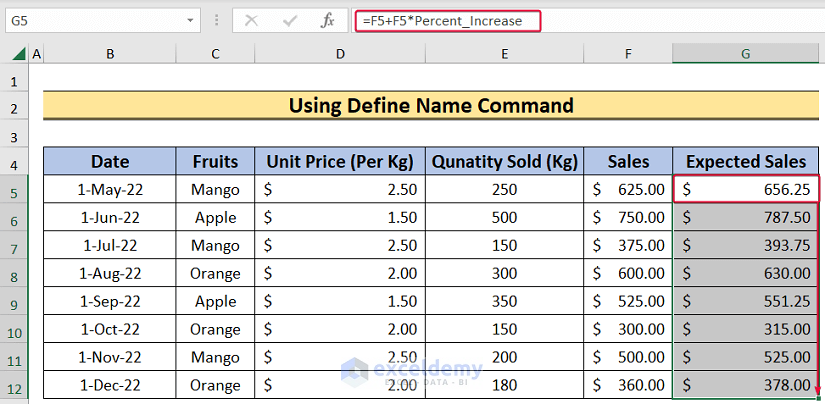Image resolution: width=825 pixels, height=404 pixels.
Task: Click the Expected Sales header cell
Action: [x=745, y=161]
